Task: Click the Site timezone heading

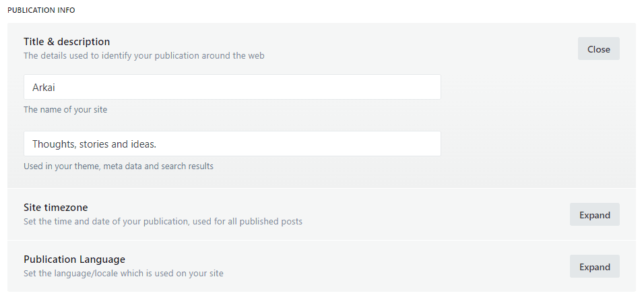Action: tap(55, 208)
